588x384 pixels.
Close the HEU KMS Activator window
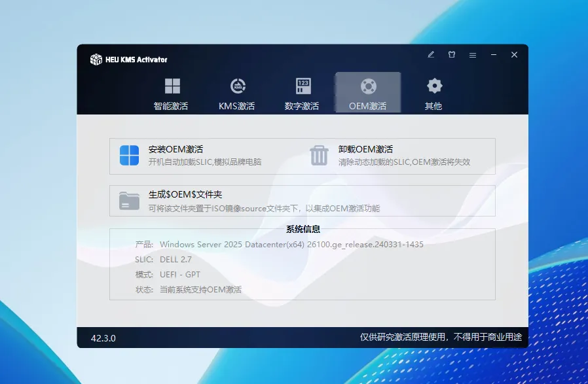[514, 55]
